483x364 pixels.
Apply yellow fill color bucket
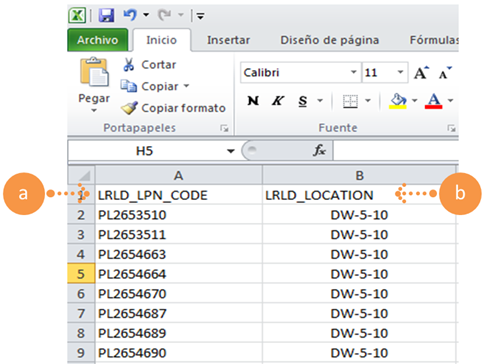398,101
